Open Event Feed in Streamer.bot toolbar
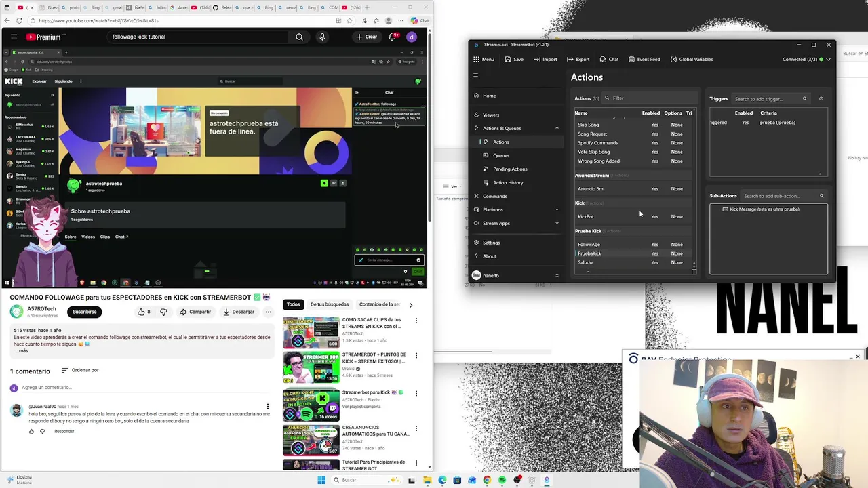Image resolution: width=868 pixels, height=488 pixels. [644, 59]
